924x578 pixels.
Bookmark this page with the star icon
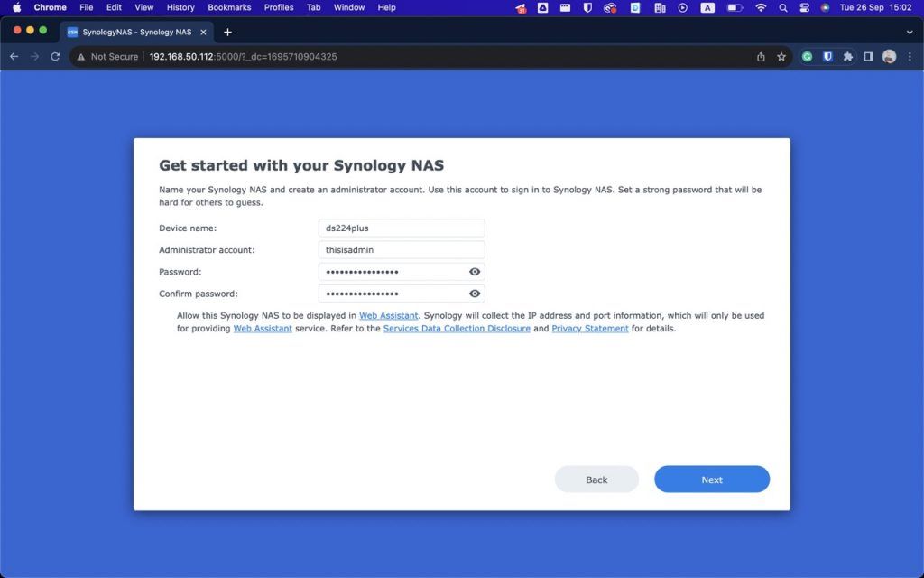point(781,57)
